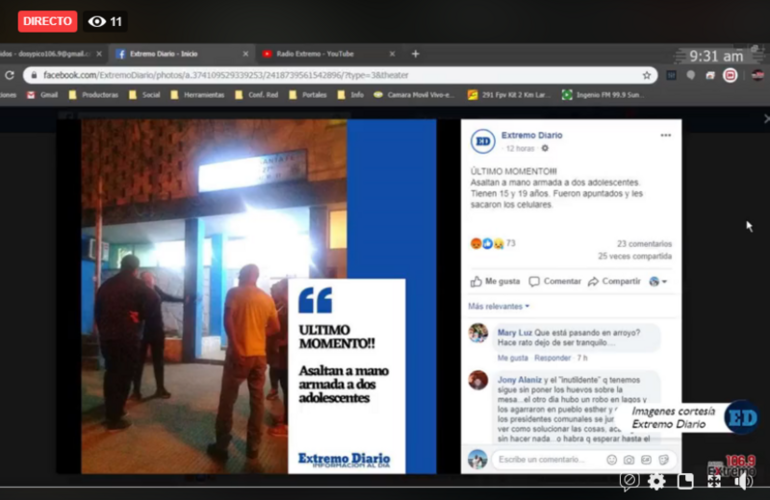Click Mary Luz's comment avatar
Image resolution: width=770 pixels, height=500 pixels.
(x=478, y=333)
